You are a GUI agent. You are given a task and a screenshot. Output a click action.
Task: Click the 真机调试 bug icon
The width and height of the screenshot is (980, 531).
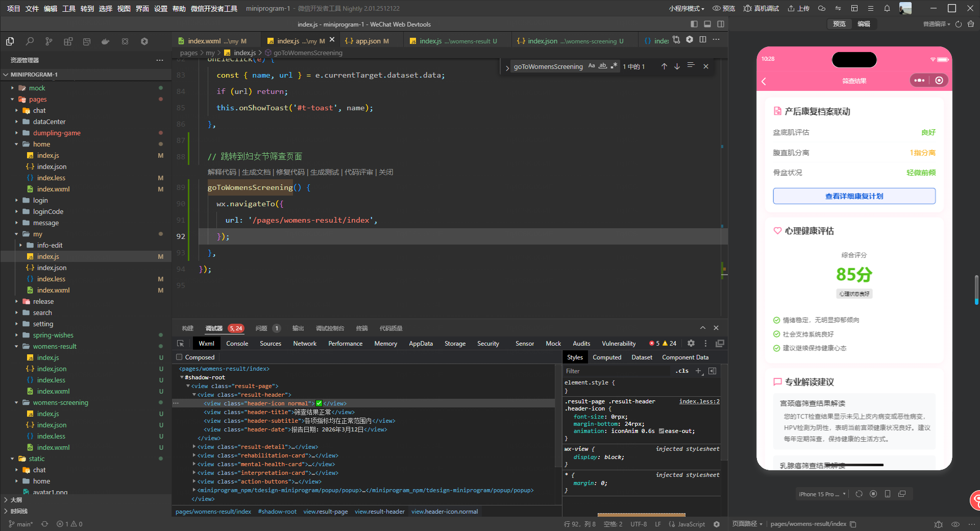tap(747, 8)
